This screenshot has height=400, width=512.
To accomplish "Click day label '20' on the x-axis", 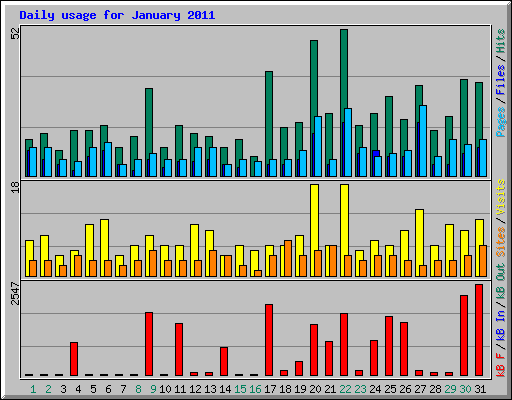I will pos(315,389).
